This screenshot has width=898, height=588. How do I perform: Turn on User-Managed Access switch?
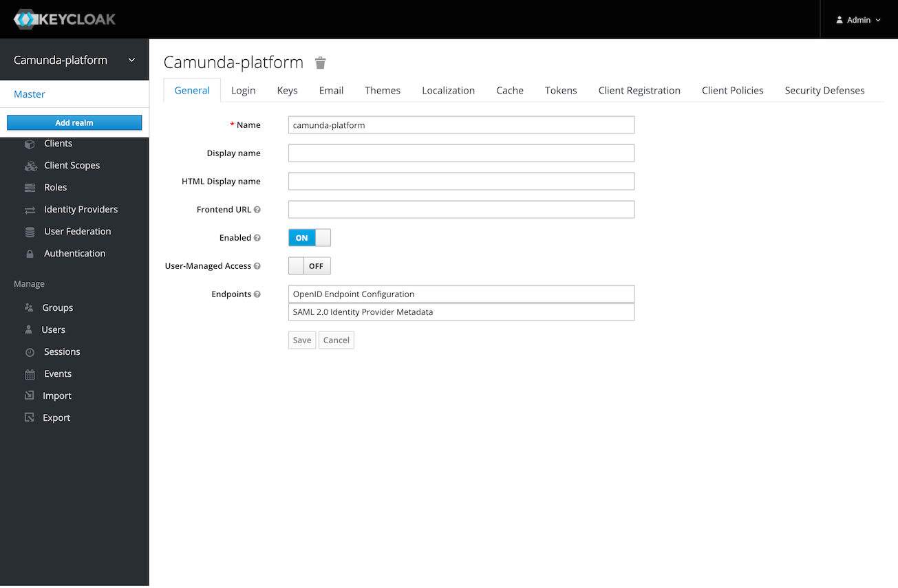click(309, 266)
